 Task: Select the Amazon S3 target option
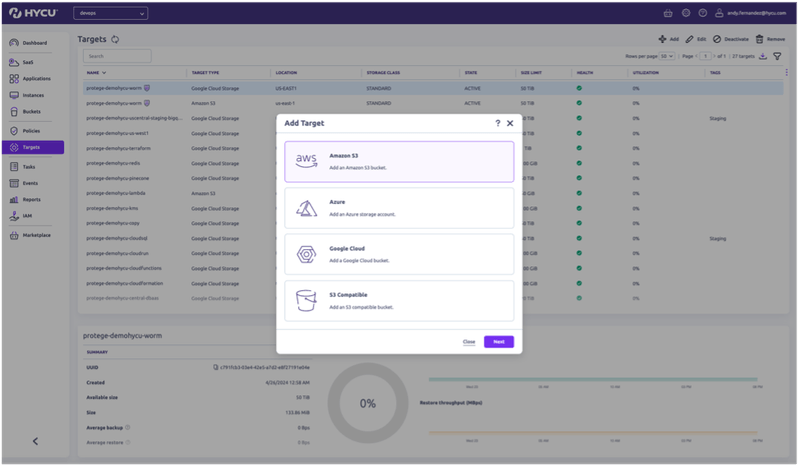(398, 161)
